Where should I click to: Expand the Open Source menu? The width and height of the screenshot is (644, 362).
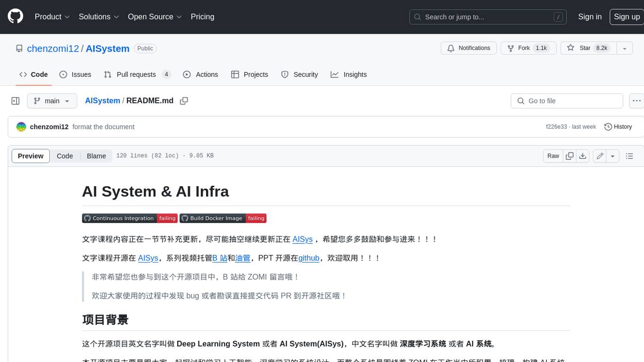[x=155, y=17]
